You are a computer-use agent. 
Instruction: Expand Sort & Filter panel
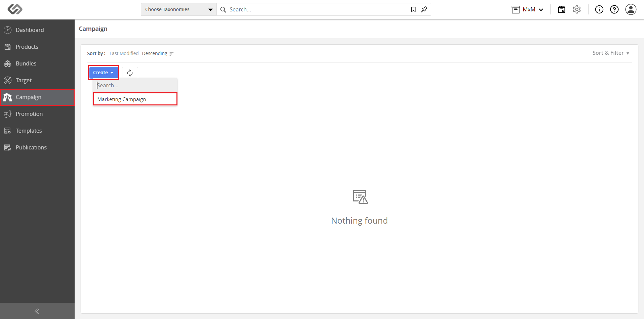pos(611,53)
